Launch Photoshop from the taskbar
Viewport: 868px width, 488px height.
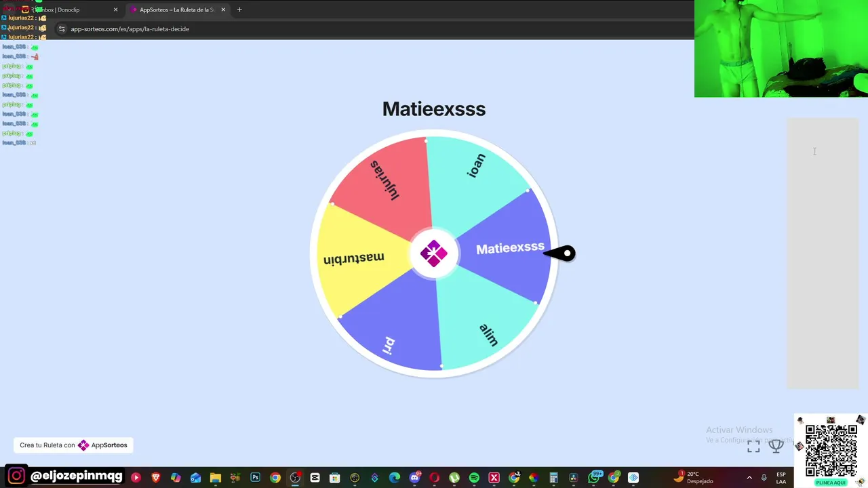pyautogui.click(x=255, y=478)
